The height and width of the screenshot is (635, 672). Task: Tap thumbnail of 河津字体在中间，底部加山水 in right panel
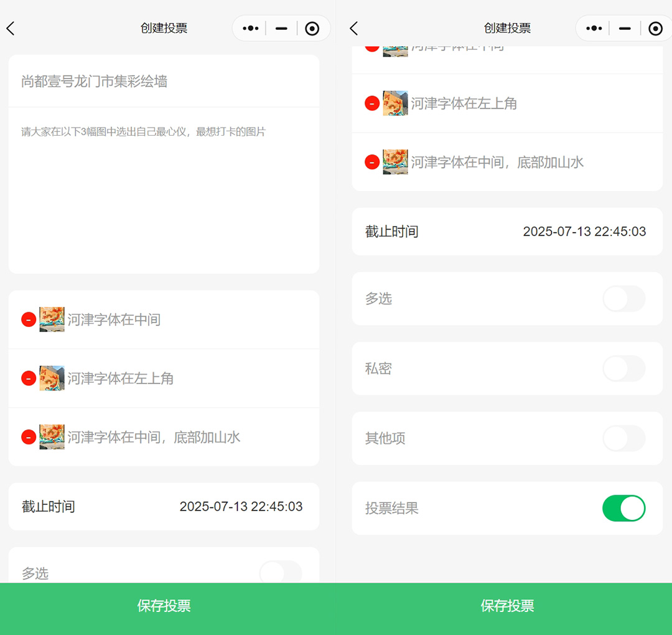pyautogui.click(x=396, y=162)
